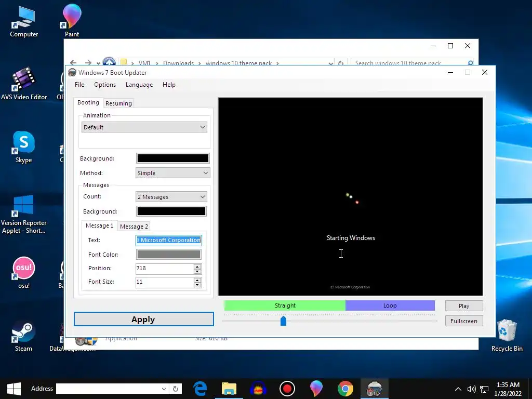Open the Paint desktop shortcut
This screenshot has height=399, width=532.
pos(72,20)
